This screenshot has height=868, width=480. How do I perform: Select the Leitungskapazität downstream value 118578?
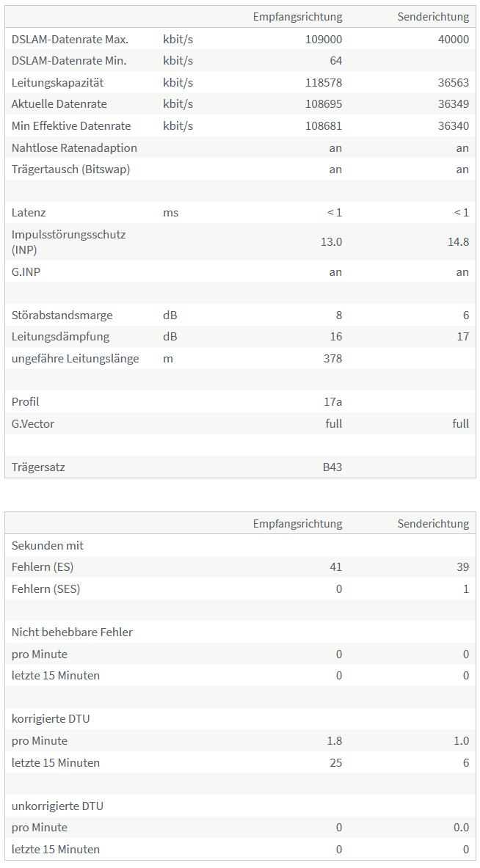click(324, 82)
